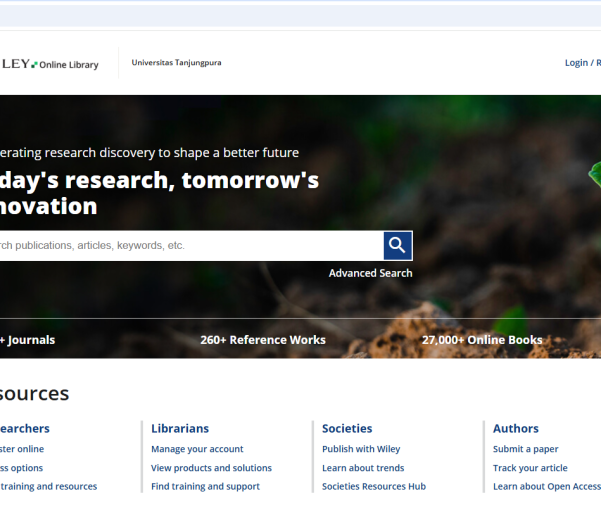
Task: Click Find training and support
Action: [x=205, y=486]
